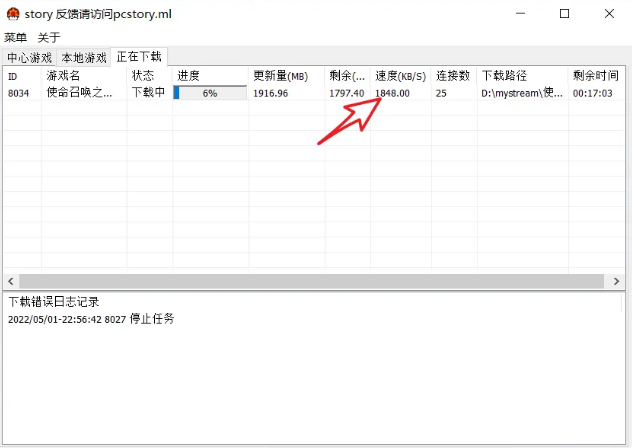Click the horizontal scrollbar right arrow

pyautogui.click(x=622, y=281)
